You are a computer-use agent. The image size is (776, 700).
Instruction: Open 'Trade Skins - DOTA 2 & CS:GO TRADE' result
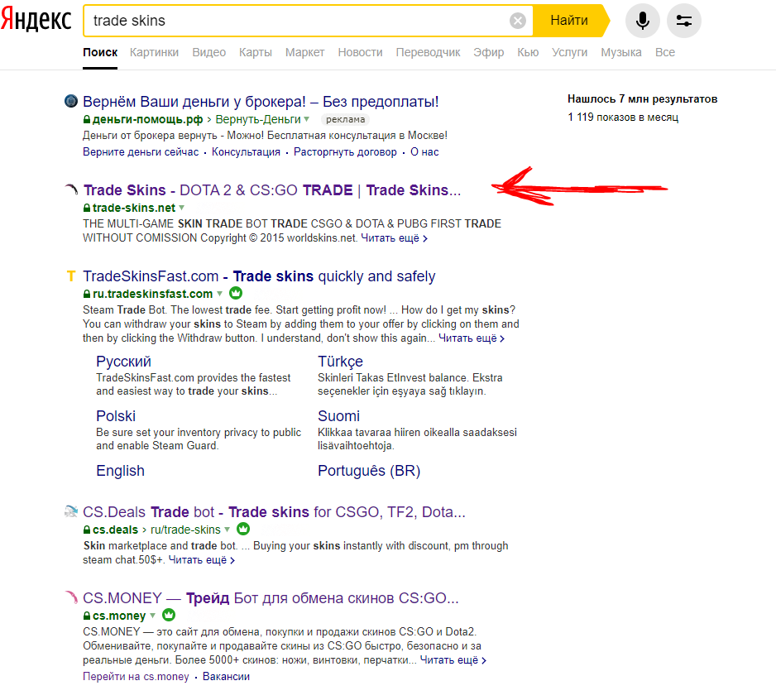tap(271, 190)
